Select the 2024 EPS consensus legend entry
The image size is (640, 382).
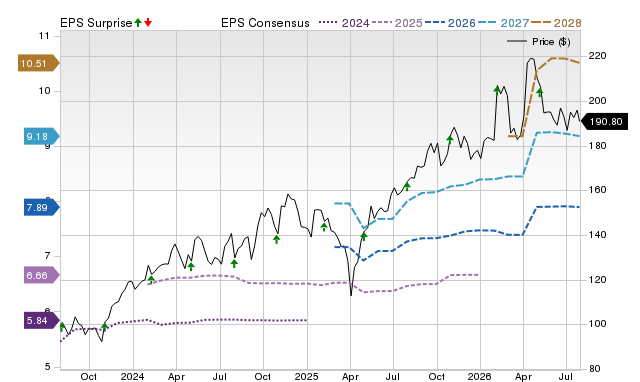[x=344, y=23]
